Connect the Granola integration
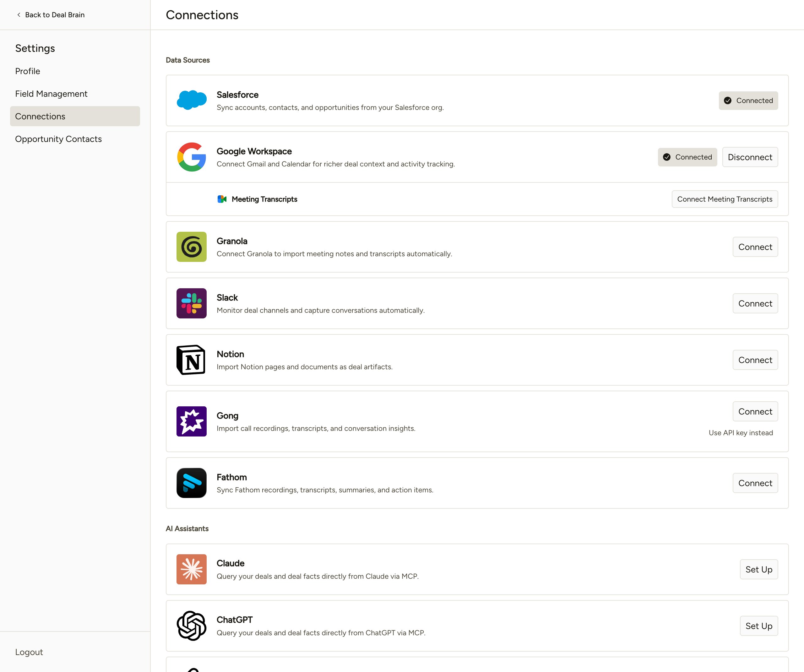This screenshot has height=672, width=804. [755, 247]
